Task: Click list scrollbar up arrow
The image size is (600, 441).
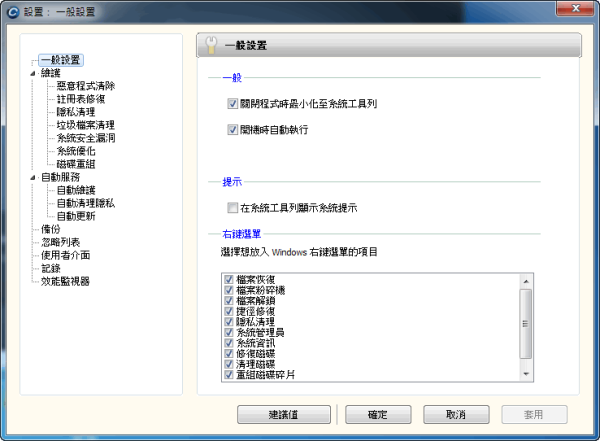Action: tap(526, 281)
